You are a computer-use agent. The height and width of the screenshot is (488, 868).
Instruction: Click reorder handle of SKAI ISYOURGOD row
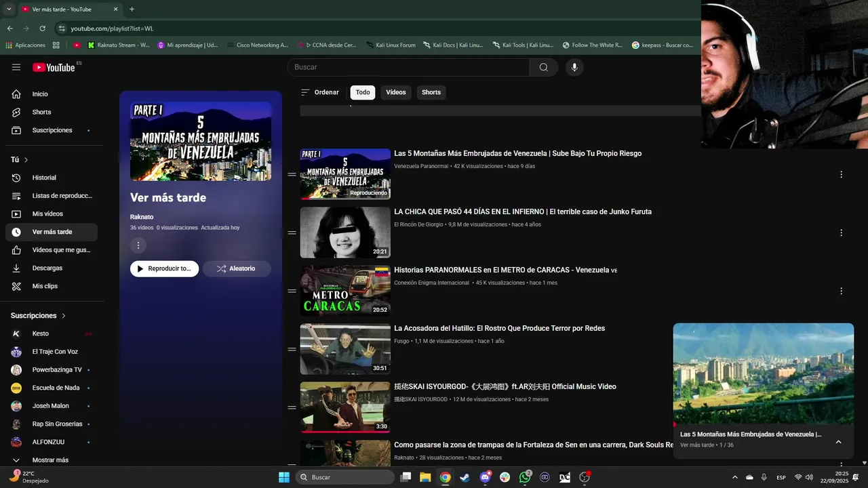(292, 407)
